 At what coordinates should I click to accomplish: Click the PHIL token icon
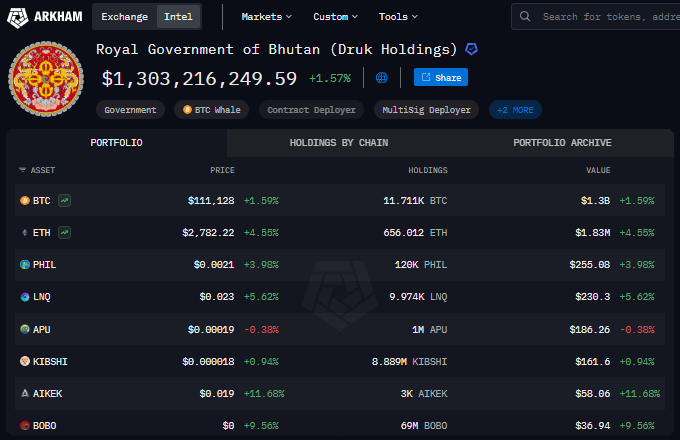25,264
